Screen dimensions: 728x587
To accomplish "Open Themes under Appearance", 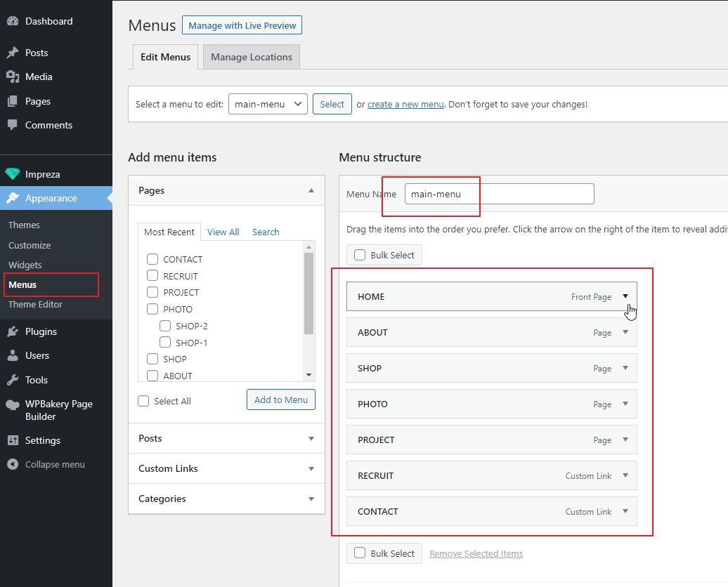I will point(24,225).
